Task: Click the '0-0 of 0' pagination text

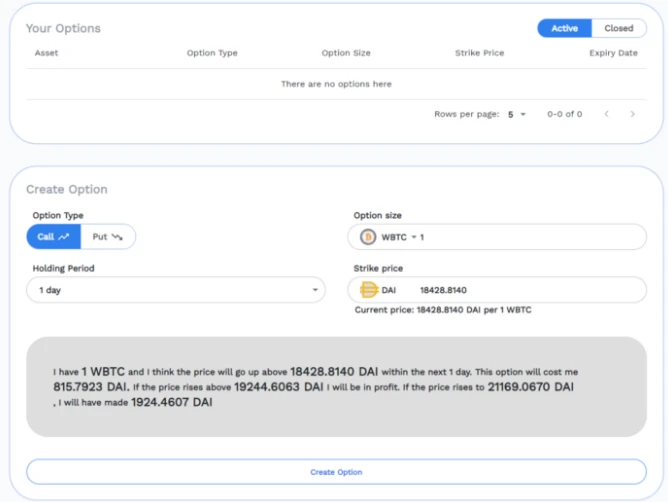Action: (x=564, y=114)
